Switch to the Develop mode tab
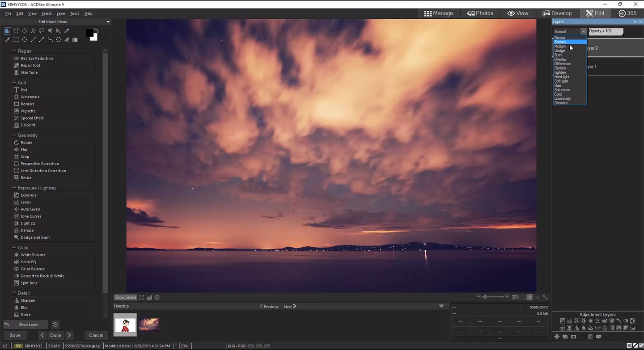Screen dimensions: 644x350 pyautogui.click(x=557, y=13)
